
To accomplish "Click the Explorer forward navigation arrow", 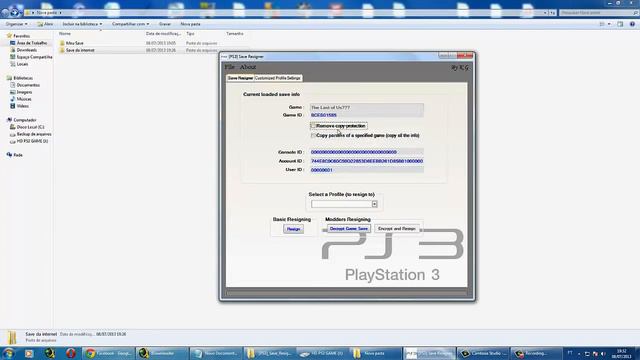I will point(16,13).
